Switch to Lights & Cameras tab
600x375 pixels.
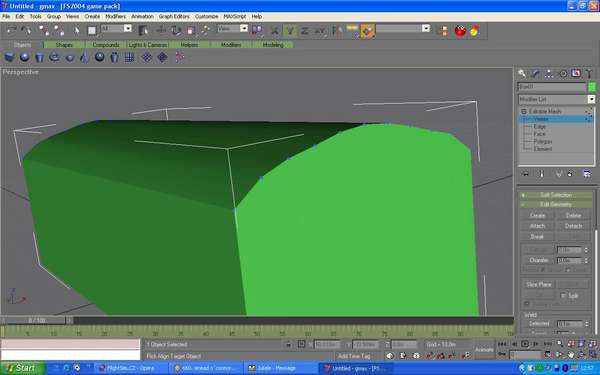pyautogui.click(x=148, y=45)
